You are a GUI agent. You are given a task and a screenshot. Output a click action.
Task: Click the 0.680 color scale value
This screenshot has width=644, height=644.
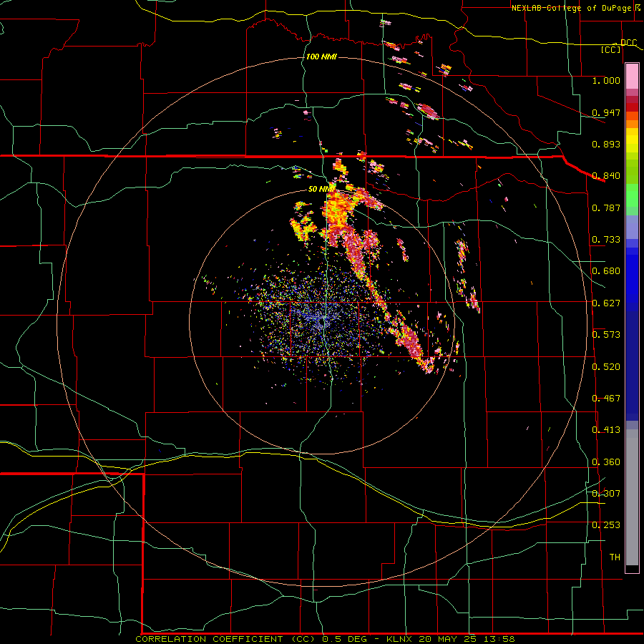coord(606,271)
